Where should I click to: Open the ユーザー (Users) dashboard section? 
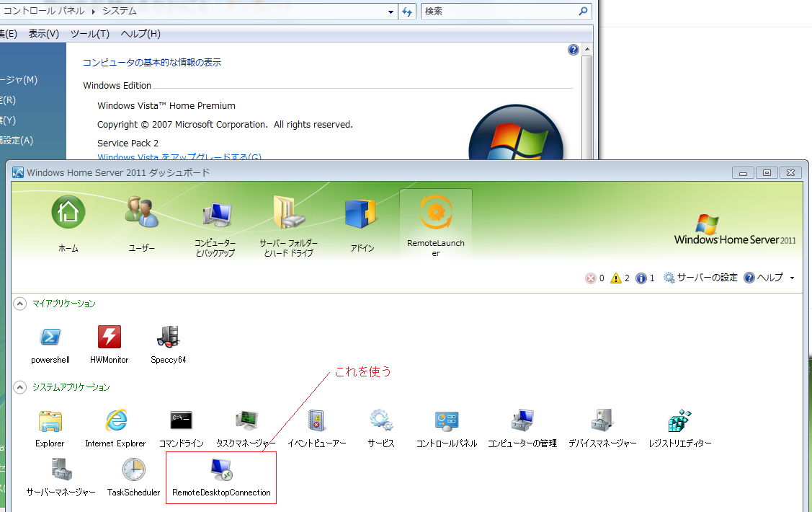[x=141, y=224]
